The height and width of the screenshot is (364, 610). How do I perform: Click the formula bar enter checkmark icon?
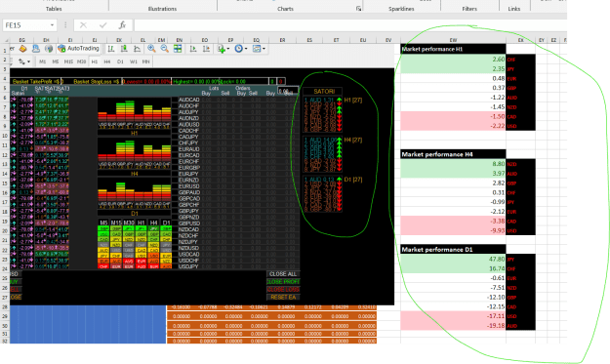[x=102, y=25]
